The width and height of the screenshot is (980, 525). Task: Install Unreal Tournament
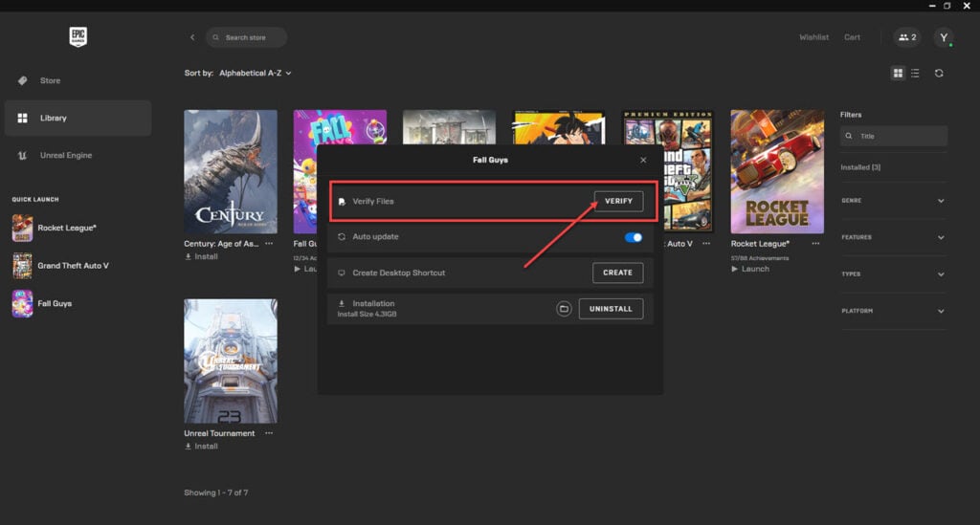pyautogui.click(x=201, y=447)
